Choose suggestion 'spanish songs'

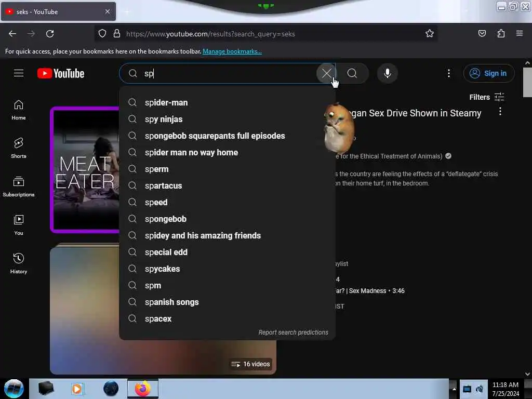(x=227, y=302)
